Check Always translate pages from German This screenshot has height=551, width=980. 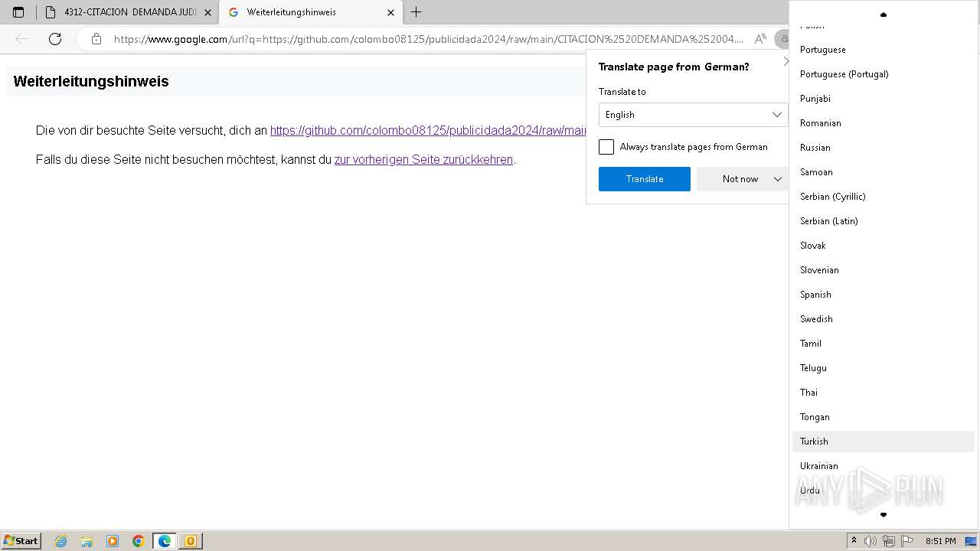pyautogui.click(x=606, y=147)
